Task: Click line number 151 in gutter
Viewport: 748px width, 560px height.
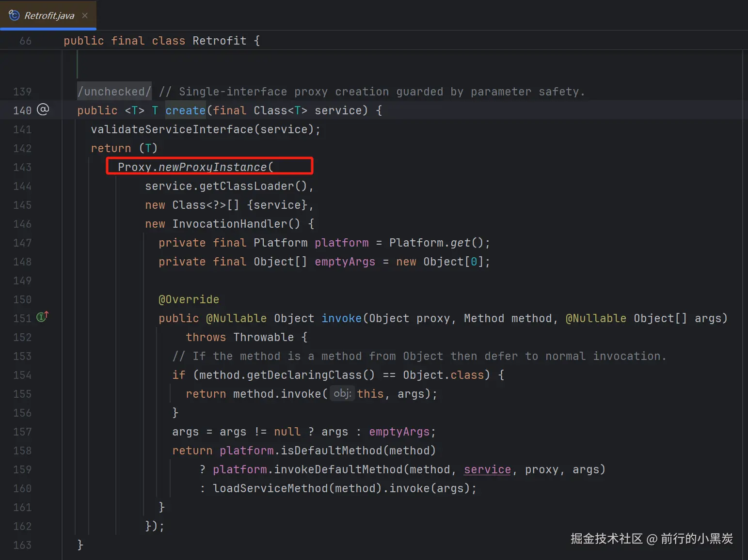Action: click(22, 318)
